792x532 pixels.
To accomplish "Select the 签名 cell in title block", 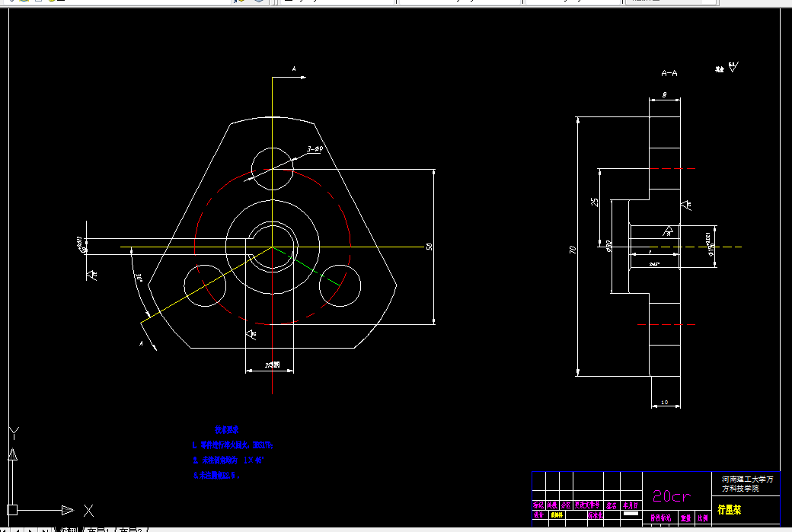I will click(612, 505).
